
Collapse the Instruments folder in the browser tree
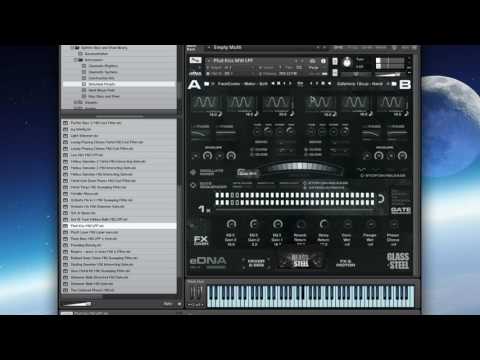pyautogui.click(x=76, y=60)
